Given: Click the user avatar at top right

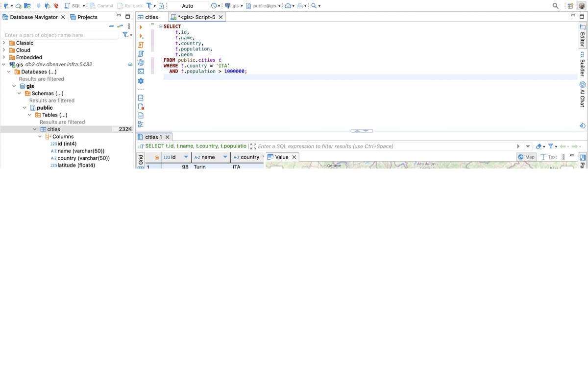Looking at the screenshot, I should click(x=582, y=6).
